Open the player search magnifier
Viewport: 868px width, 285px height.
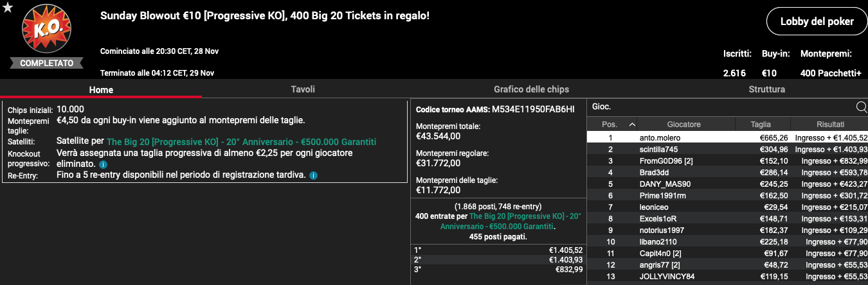pyautogui.click(x=861, y=107)
